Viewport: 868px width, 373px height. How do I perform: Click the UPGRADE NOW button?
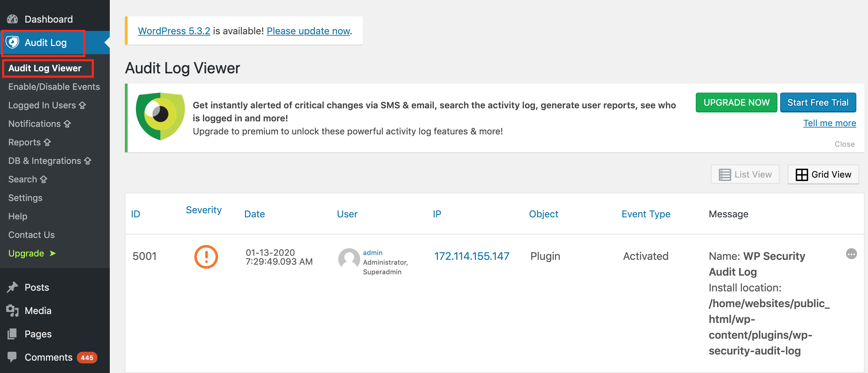737,103
